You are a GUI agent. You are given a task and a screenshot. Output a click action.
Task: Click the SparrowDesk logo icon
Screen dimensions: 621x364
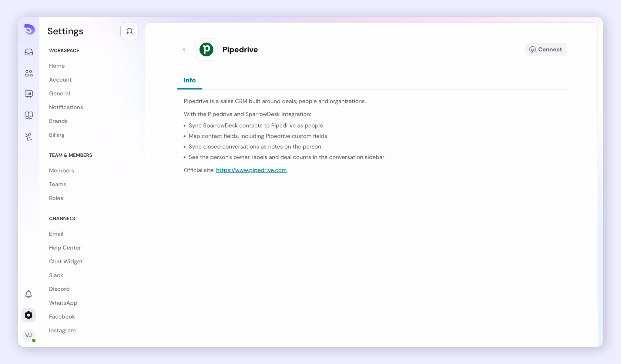click(x=29, y=29)
